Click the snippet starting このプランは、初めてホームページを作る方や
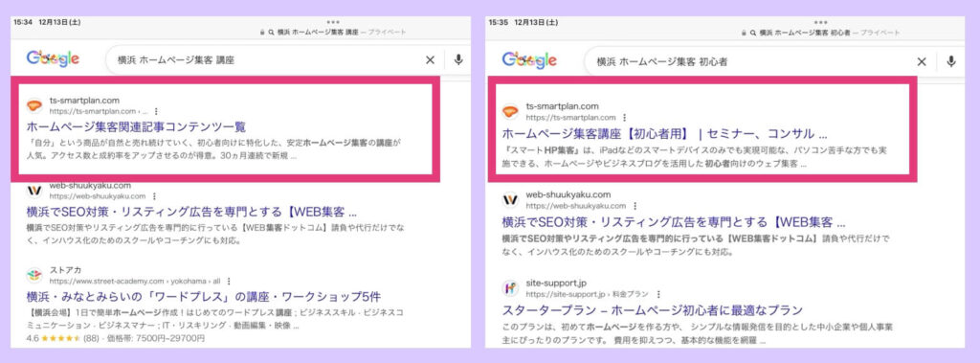This screenshot has width=980, height=363. click(x=698, y=333)
